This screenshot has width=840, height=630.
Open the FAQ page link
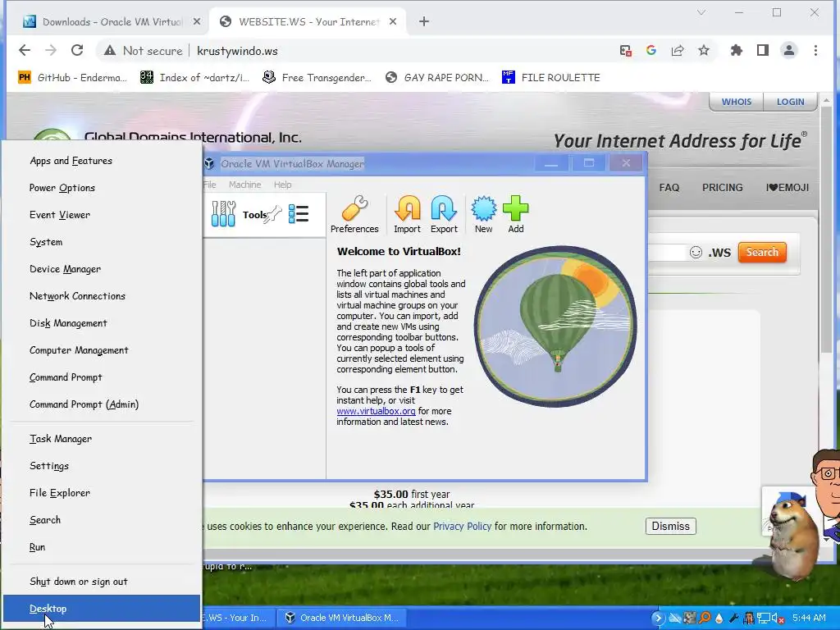click(x=669, y=188)
